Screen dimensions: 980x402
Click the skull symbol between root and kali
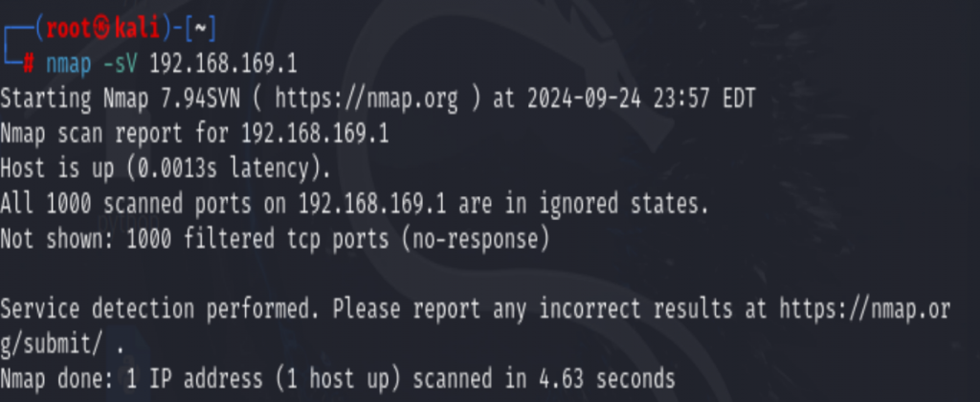(103, 29)
